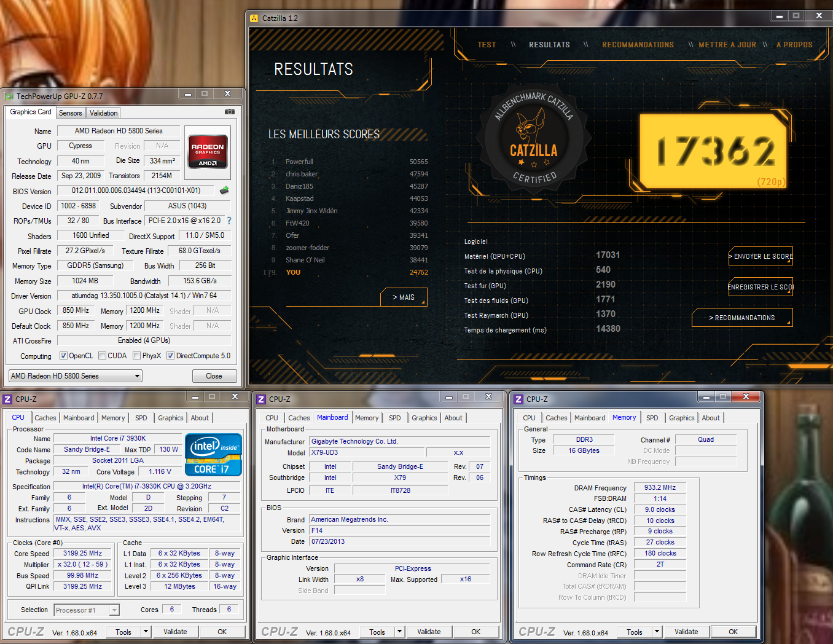Click the BIOS Version field in GPU-Z
Viewport: 833px width, 644px height.
136,190
